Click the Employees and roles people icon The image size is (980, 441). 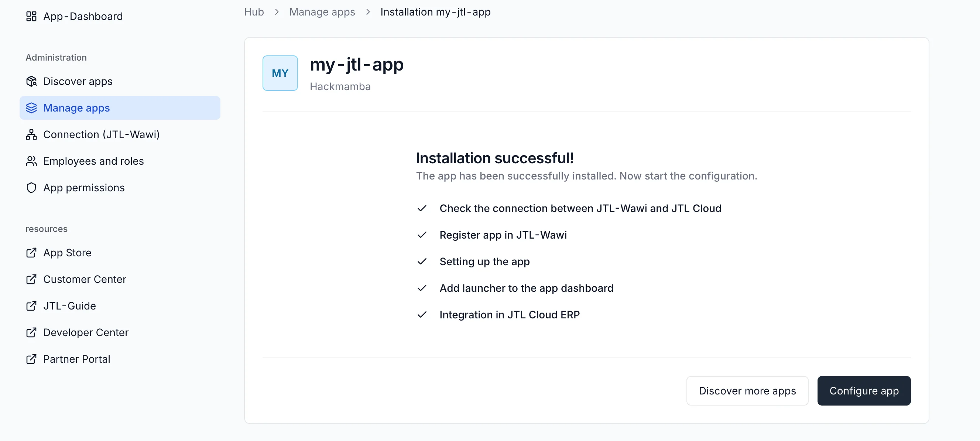(x=31, y=161)
